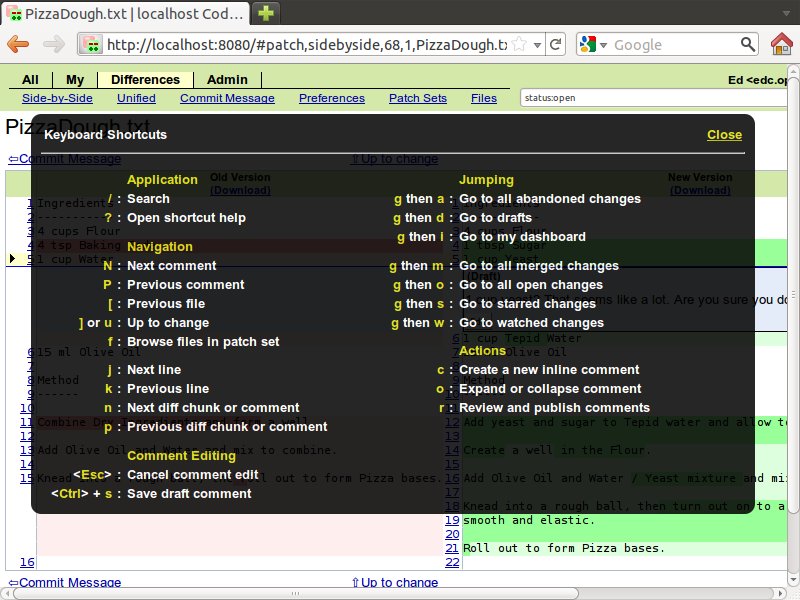Click the status:open search field
Image resolution: width=800 pixels, height=600 pixels.
620,98
